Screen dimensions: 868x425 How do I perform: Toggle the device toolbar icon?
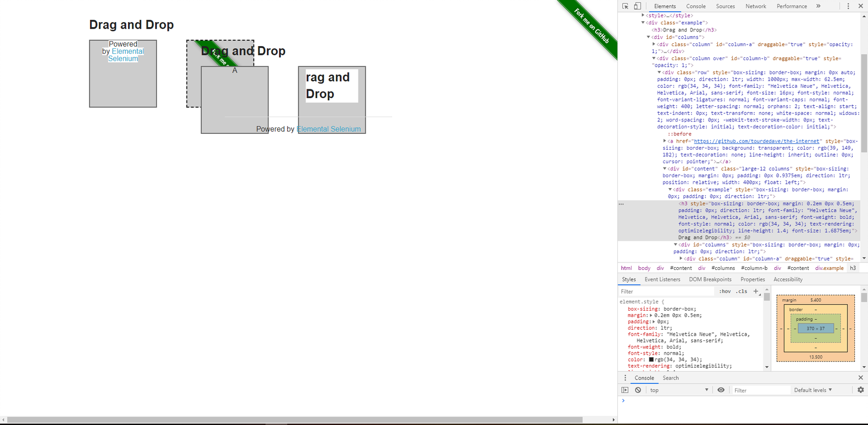tap(637, 6)
